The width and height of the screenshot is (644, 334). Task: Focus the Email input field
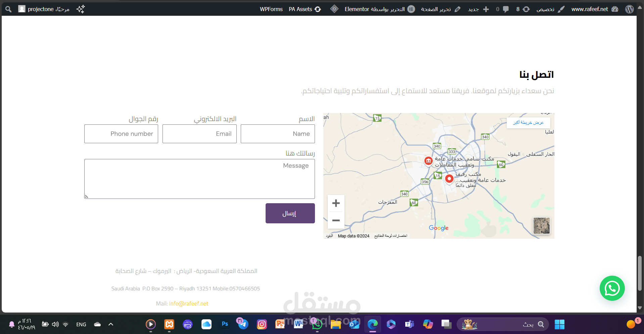[x=199, y=134]
